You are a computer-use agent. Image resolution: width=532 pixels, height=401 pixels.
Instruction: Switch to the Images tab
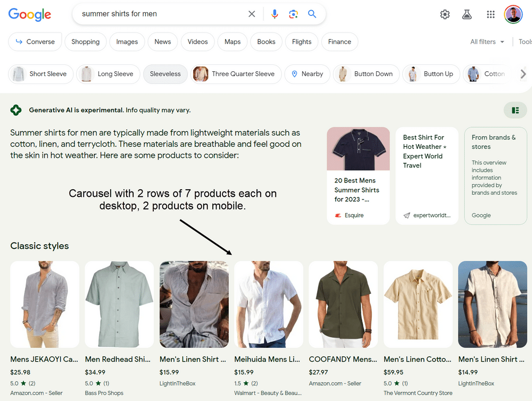[127, 41]
